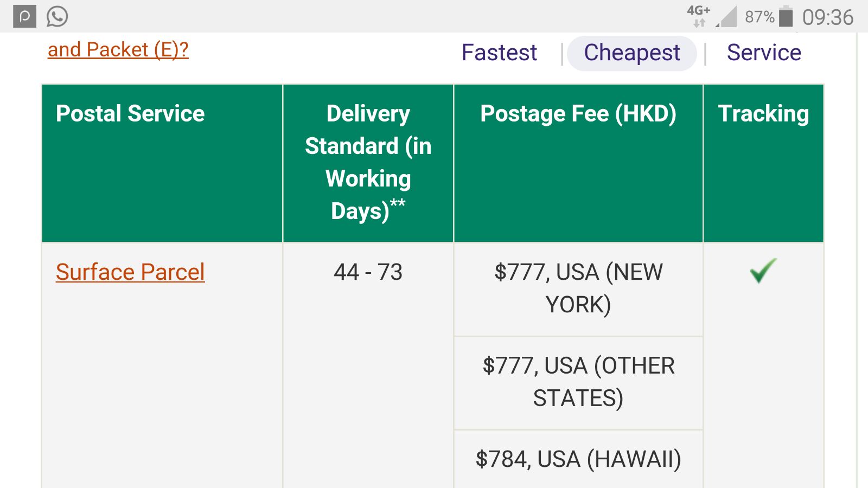The width and height of the screenshot is (868, 488).
Task: Tap the Tracking column header
Action: (763, 114)
